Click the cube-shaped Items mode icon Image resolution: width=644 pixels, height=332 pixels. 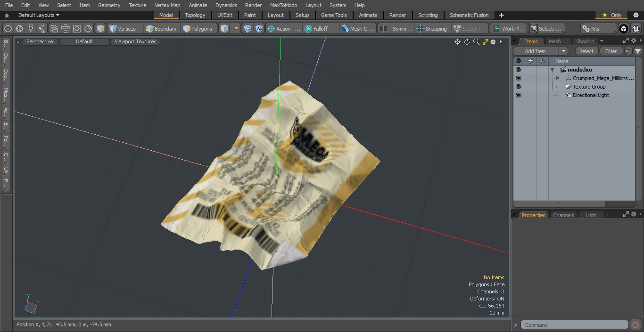[x=100, y=29]
